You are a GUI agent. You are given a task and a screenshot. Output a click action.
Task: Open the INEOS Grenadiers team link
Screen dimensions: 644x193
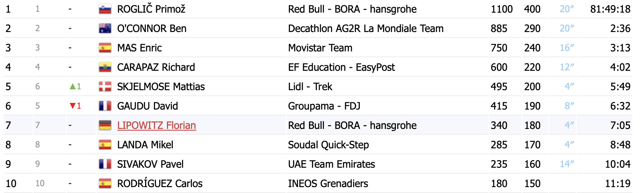tap(328, 184)
